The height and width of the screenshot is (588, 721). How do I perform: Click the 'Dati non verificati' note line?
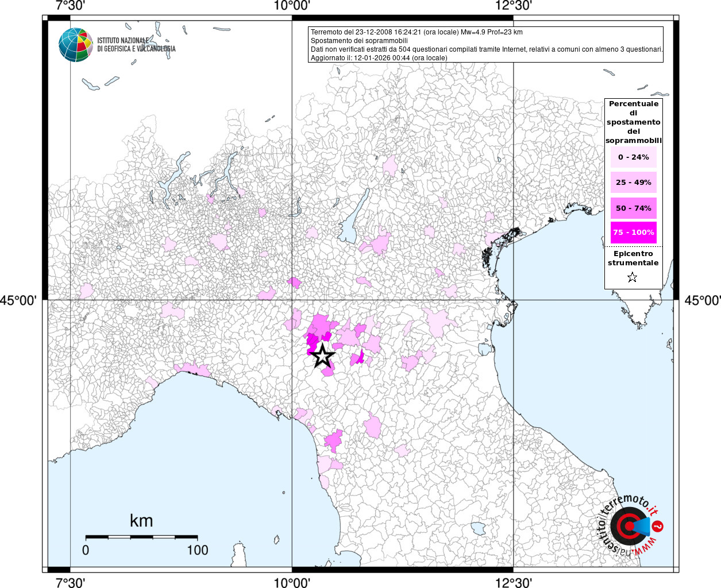(487, 49)
